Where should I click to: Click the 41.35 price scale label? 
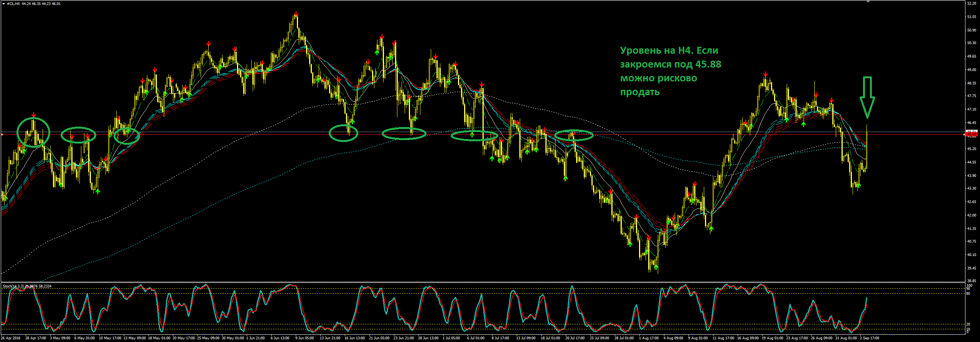click(971, 229)
